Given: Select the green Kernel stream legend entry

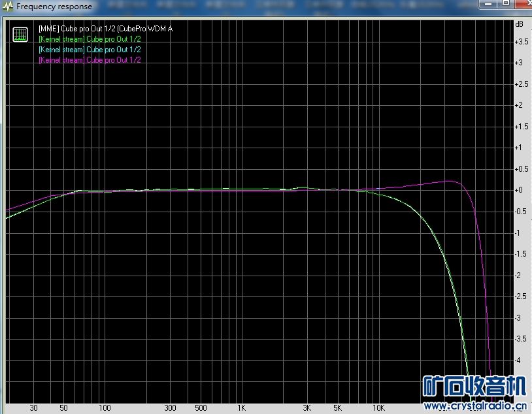Looking at the screenshot, I should coord(90,39).
